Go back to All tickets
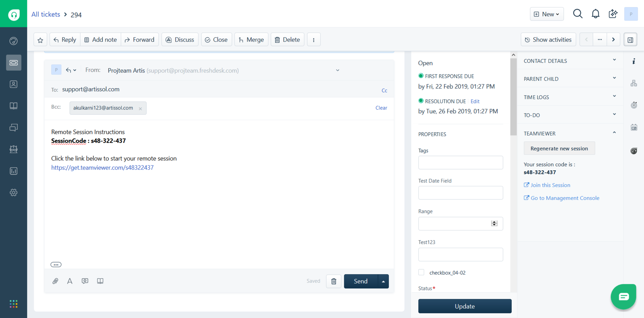This screenshot has width=644, height=318. (46, 14)
